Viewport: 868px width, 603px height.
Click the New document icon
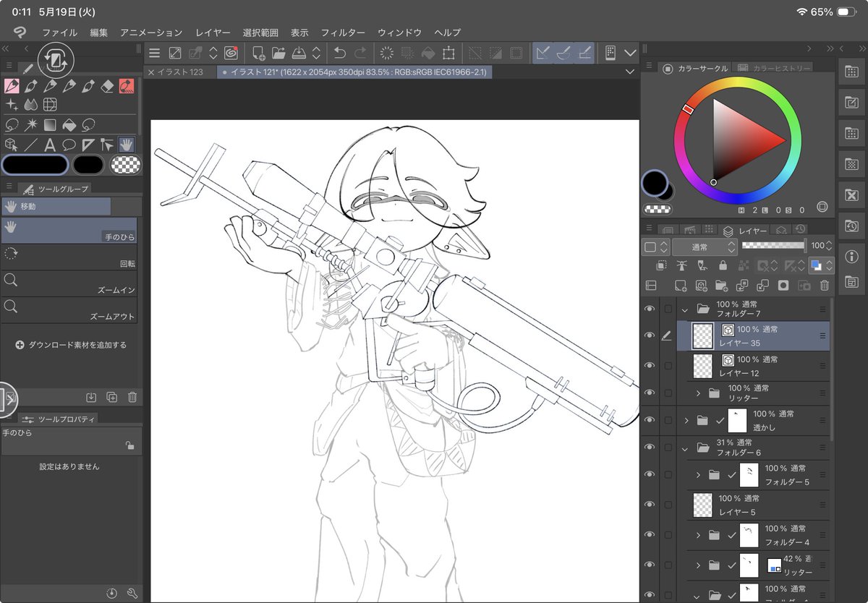pyautogui.click(x=258, y=53)
